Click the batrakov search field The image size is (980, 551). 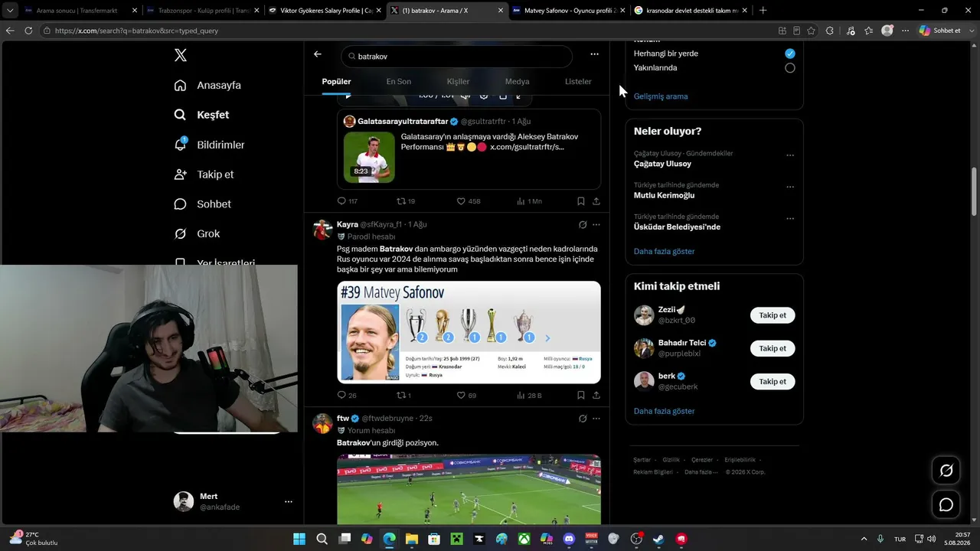pos(457,57)
